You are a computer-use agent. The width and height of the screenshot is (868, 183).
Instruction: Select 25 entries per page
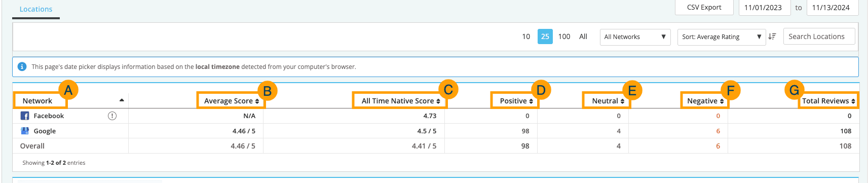tap(545, 36)
